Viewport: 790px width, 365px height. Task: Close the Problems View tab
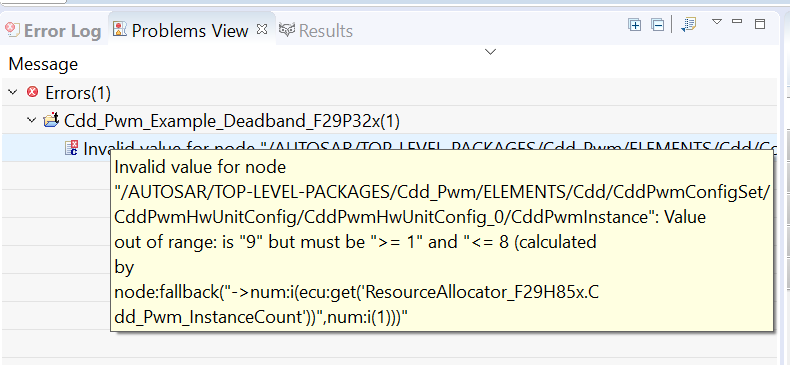(261, 29)
